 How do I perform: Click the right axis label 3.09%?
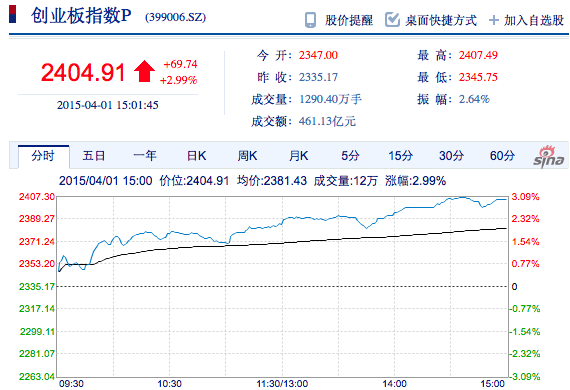point(525,197)
